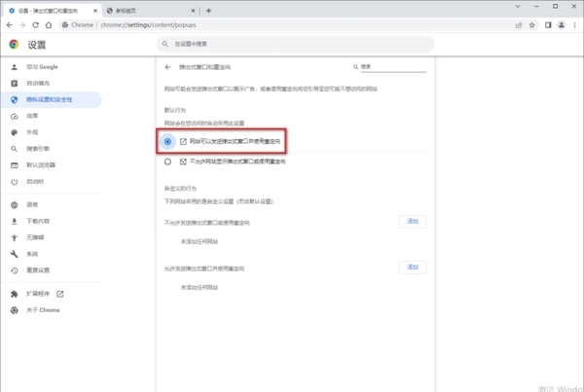Focus the 在设置中搜索 search box
Screen dimensions: 584x392
coord(295,44)
